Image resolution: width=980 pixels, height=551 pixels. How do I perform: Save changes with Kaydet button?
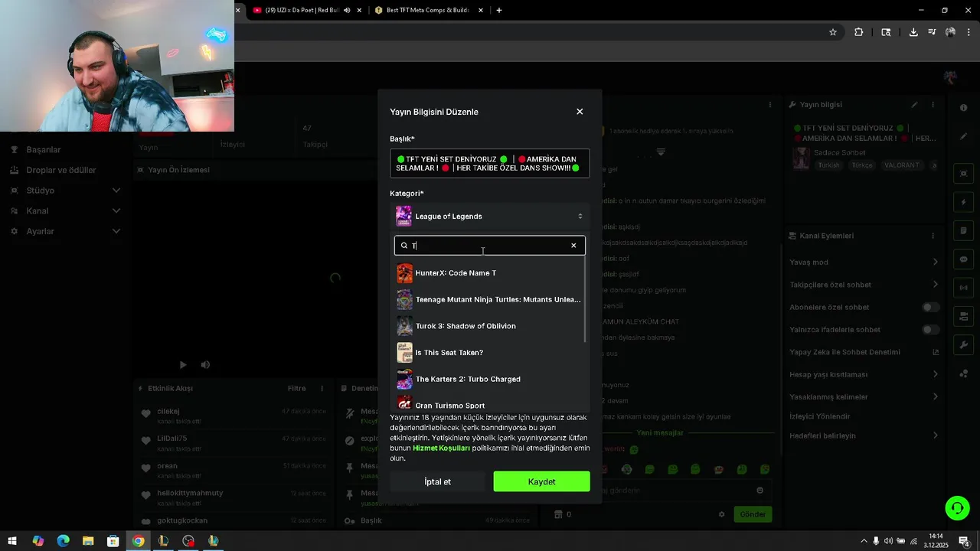pos(541,481)
